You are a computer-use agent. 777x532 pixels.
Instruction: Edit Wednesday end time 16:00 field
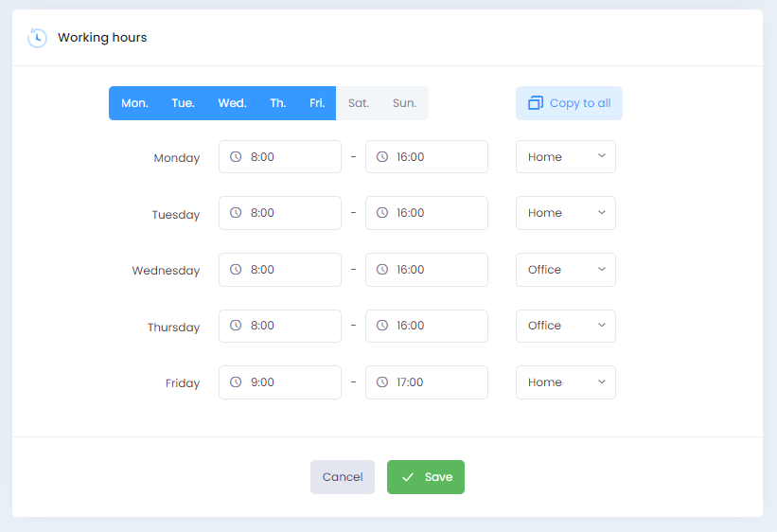coord(427,270)
